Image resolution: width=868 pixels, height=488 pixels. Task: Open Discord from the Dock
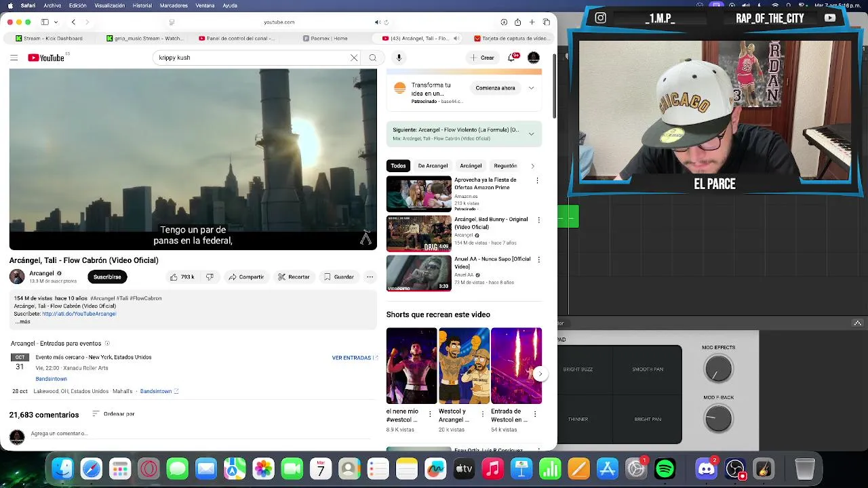[x=707, y=468]
